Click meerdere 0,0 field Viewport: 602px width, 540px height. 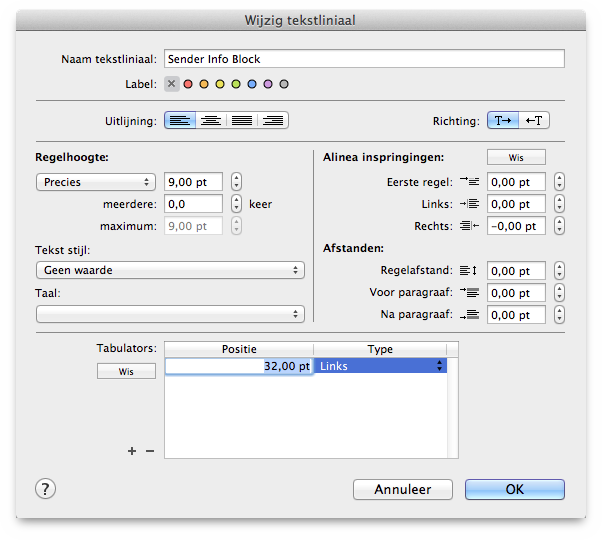click(x=194, y=204)
